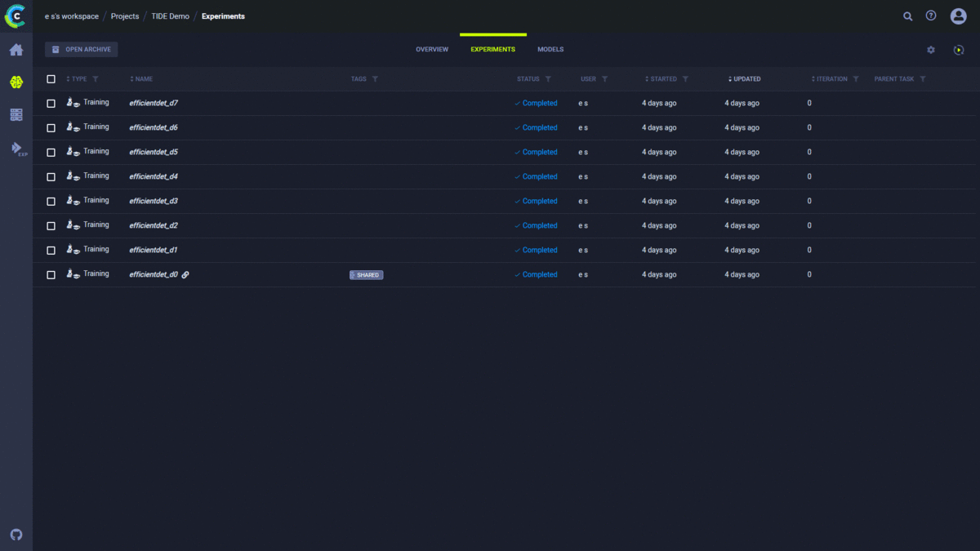Screen dimensions: 980x551
Task: Check the efficientdet_d5 row checkbox
Action: (51, 153)
